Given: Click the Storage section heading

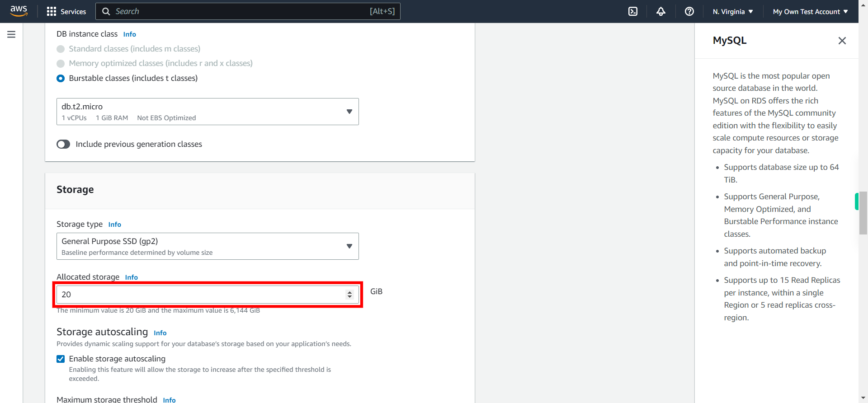Looking at the screenshot, I should (75, 189).
